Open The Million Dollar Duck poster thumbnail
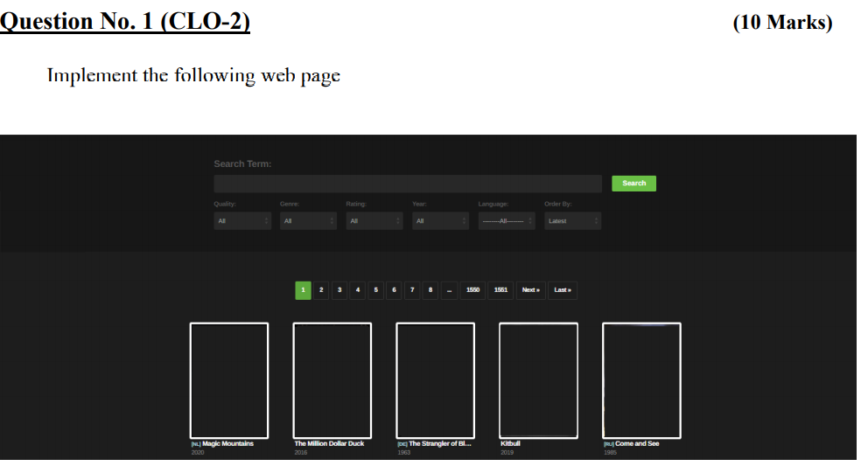 [332, 381]
